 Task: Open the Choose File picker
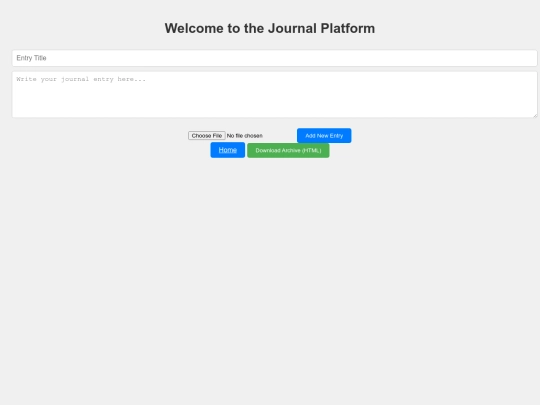point(207,136)
